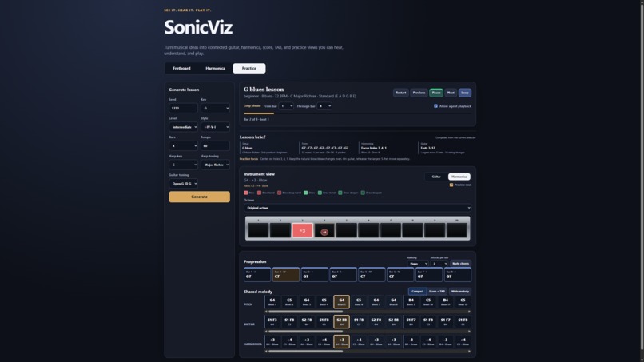Toggle the Loop button
The image size is (644, 362).
(465, 93)
